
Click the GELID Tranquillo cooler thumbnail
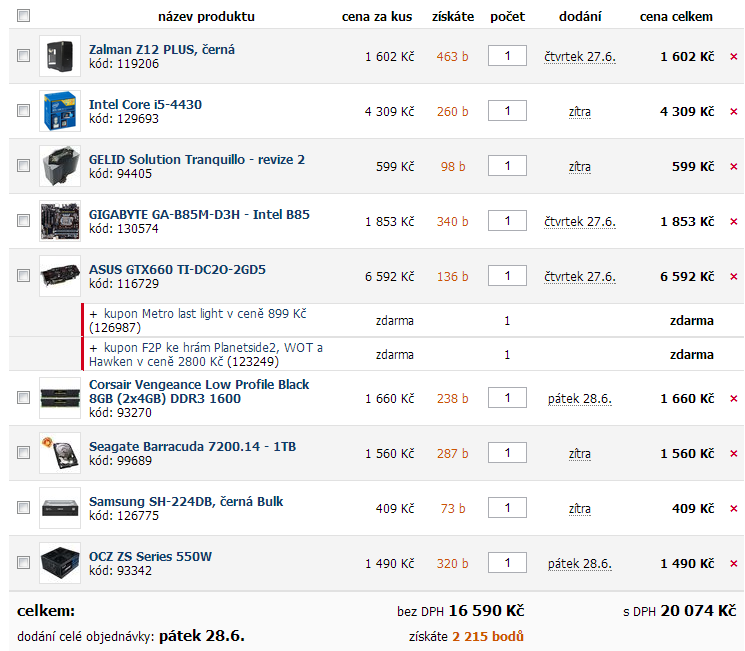click(60, 166)
